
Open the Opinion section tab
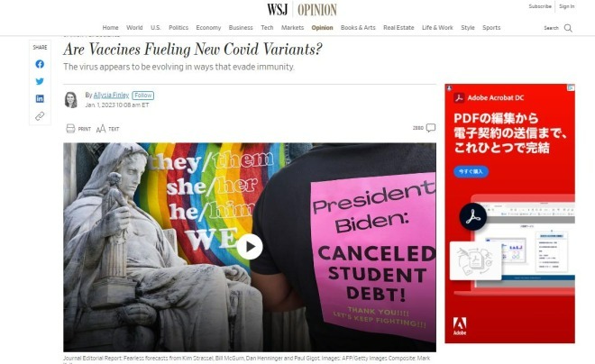[x=322, y=28]
